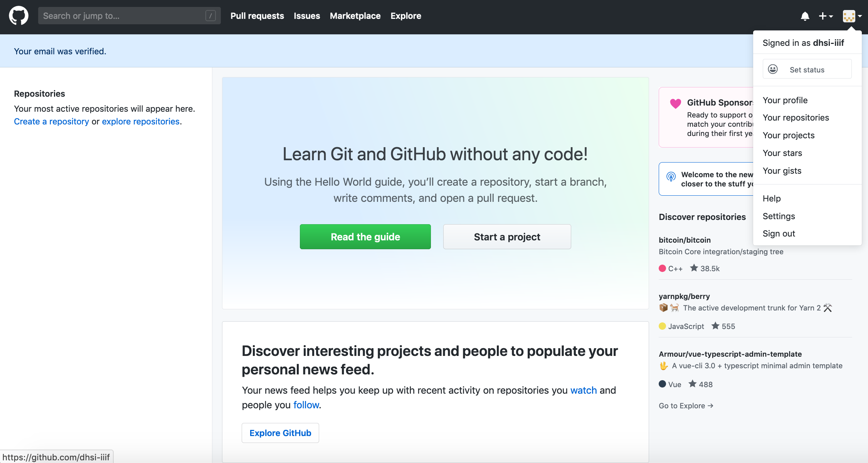The height and width of the screenshot is (463, 868).
Task: Click the Repositories sidebar heading
Action: point(39,94)
